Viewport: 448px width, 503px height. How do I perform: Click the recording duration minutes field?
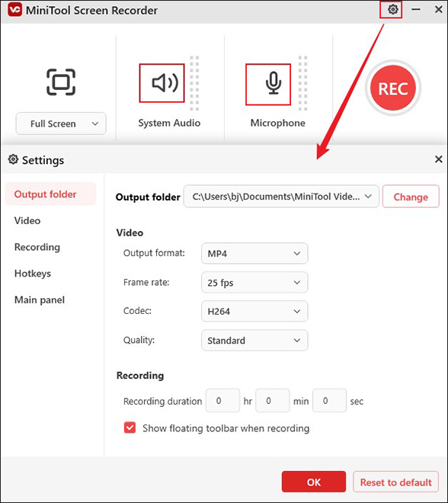pos(273,400)
